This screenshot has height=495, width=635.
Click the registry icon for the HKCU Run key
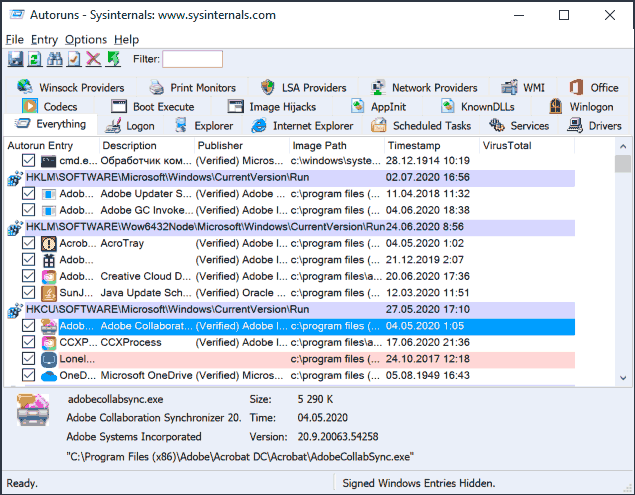tap(15, 310)
